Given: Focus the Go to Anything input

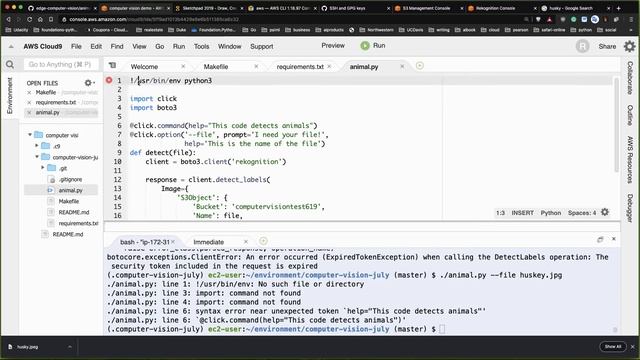Looking at the screenshot, I should 61,64.
